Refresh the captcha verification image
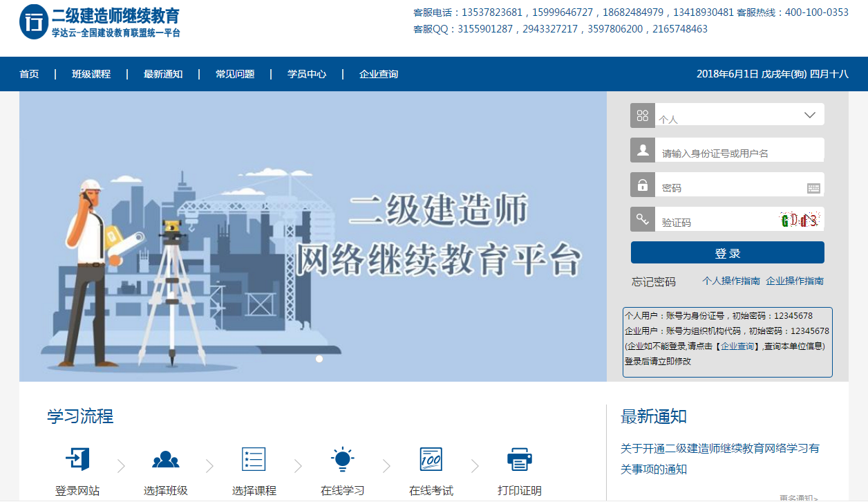This screenshot has width=868, height=502. (799, 221)
